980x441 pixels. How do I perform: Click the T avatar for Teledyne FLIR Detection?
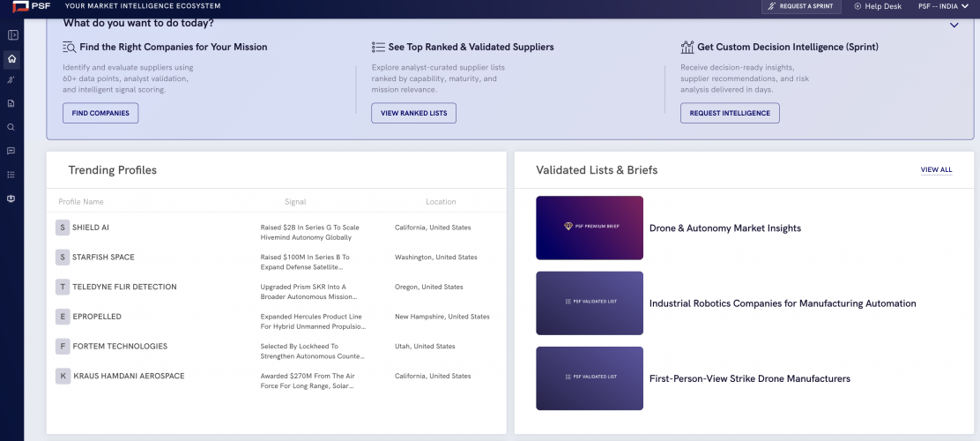coord(63,288)
